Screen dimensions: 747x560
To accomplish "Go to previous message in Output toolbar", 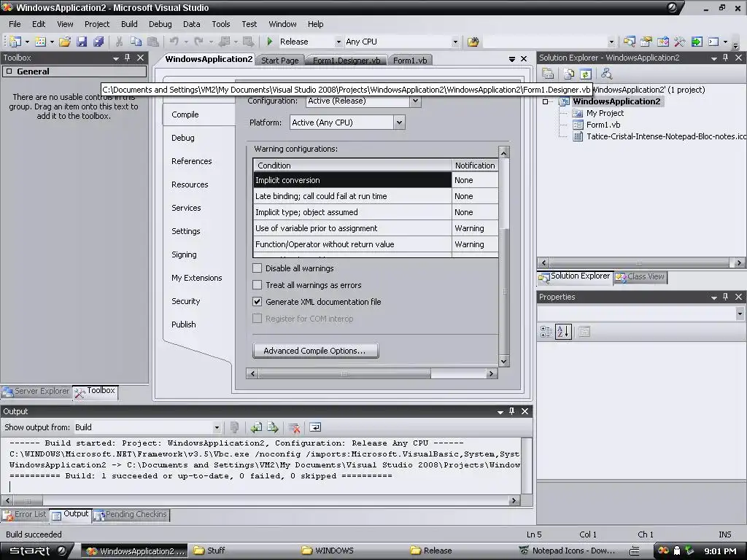I will tap(256, 427).
